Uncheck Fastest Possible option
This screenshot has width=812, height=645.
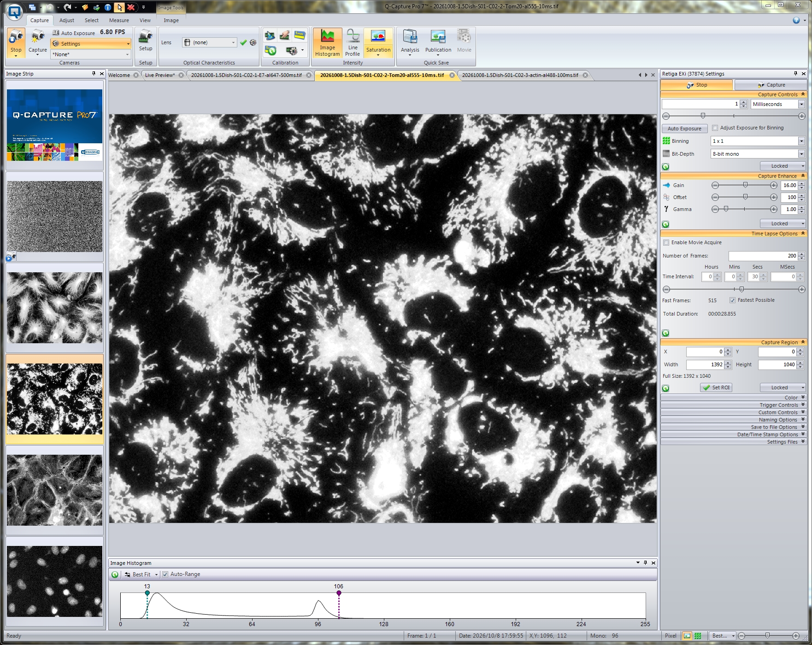(x=732, y=300)
